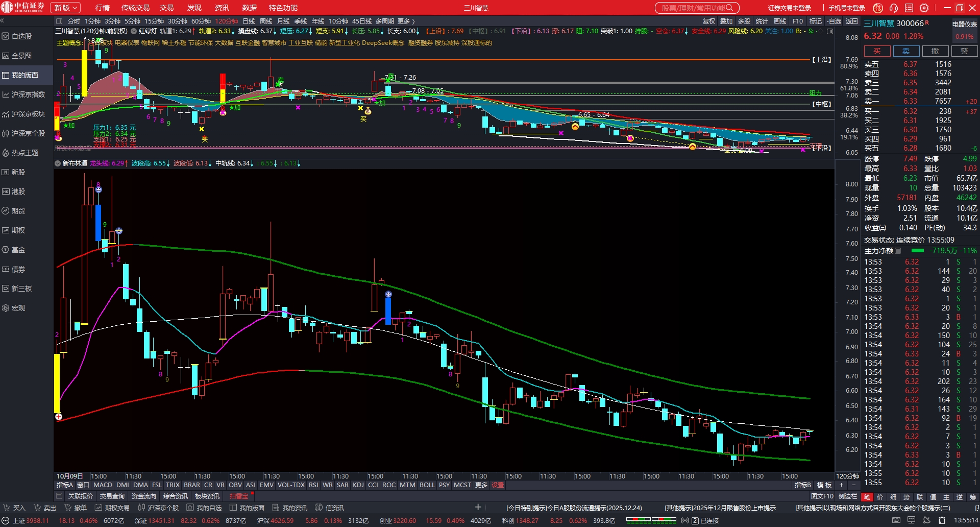The height and width of the screenshot is (527, 980).
Task: Click the customer service headset icon
Action: (x=893, y=8)
